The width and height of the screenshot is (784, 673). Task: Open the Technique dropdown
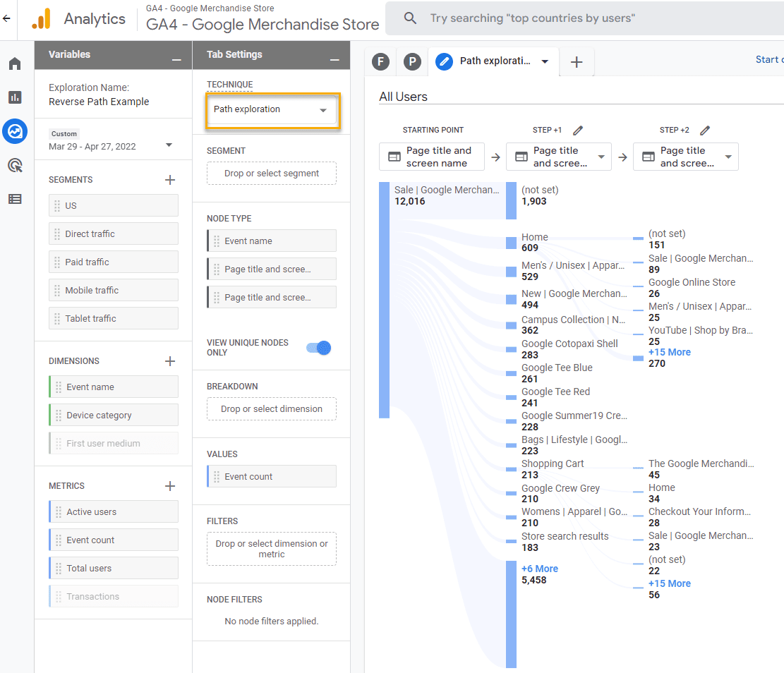[272, 109]
